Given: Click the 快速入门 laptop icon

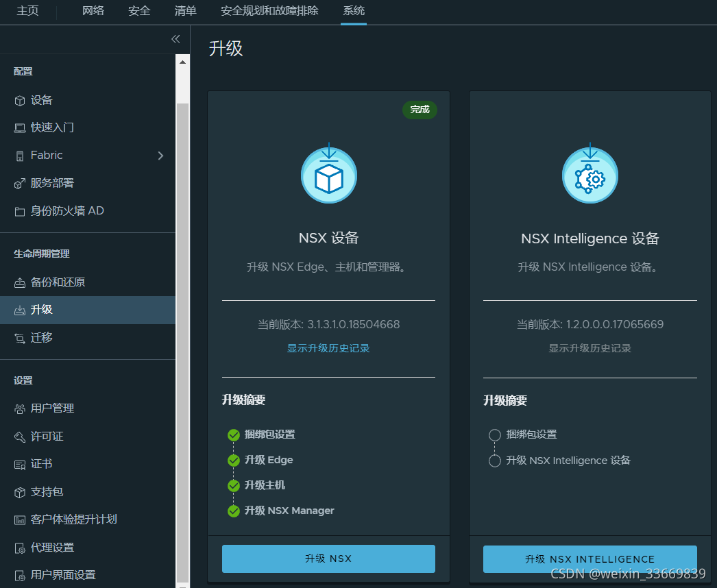Looking at the screenshot, I should 20,128.
